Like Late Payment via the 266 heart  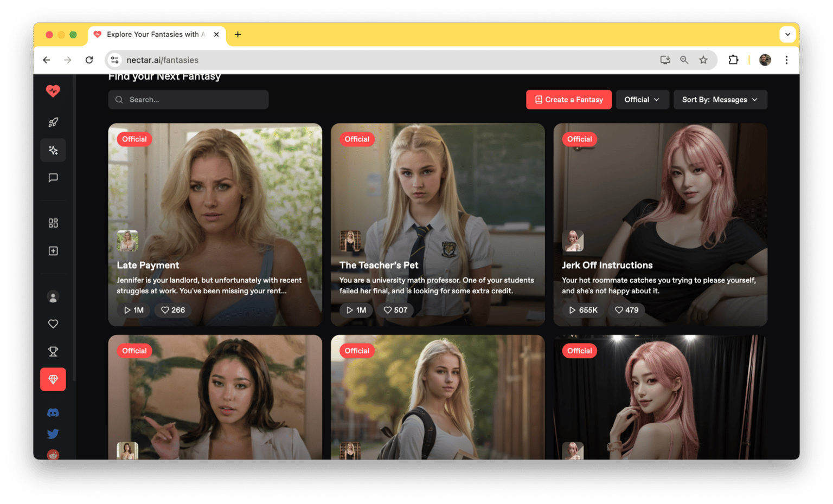pyautogui.click(x=173, y=310)
